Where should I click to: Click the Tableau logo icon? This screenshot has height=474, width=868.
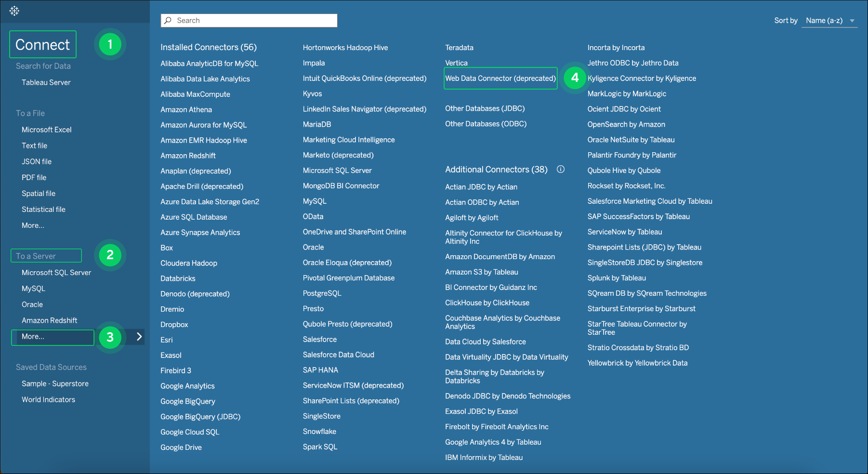coord(14,11)
